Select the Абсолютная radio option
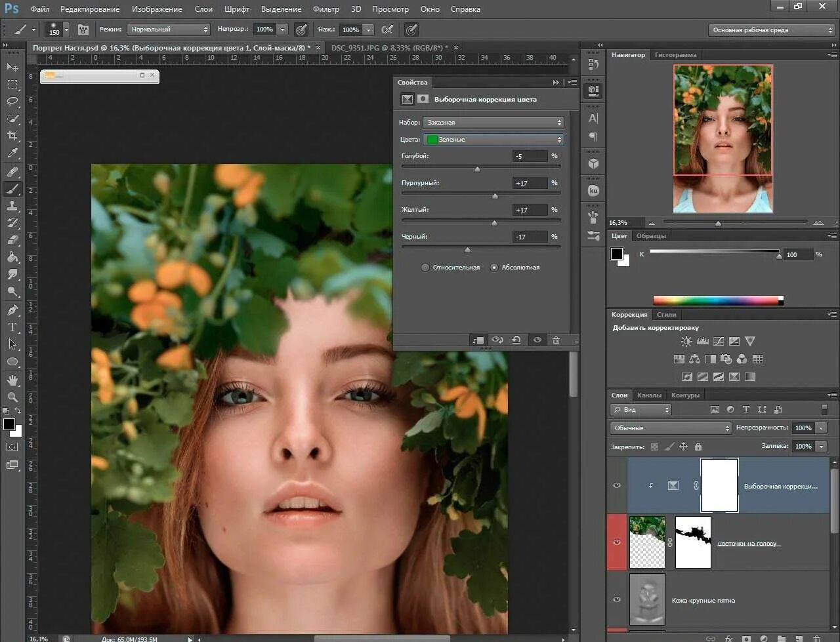 (494, 268)
